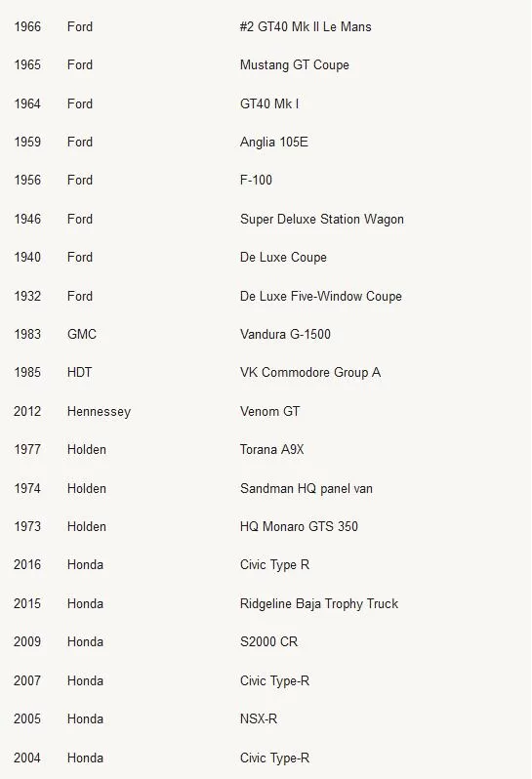Click the Hennessey manufacturer name
This screenshot has width=532, height=779.
[99, 412]
